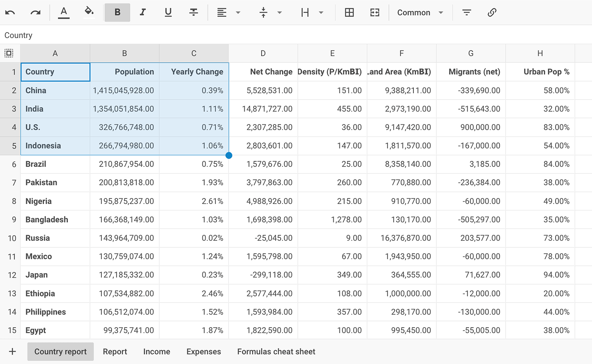Click the text wrap icon
The width and height of the screenshot is (592, 364).
tap(305, 13)
